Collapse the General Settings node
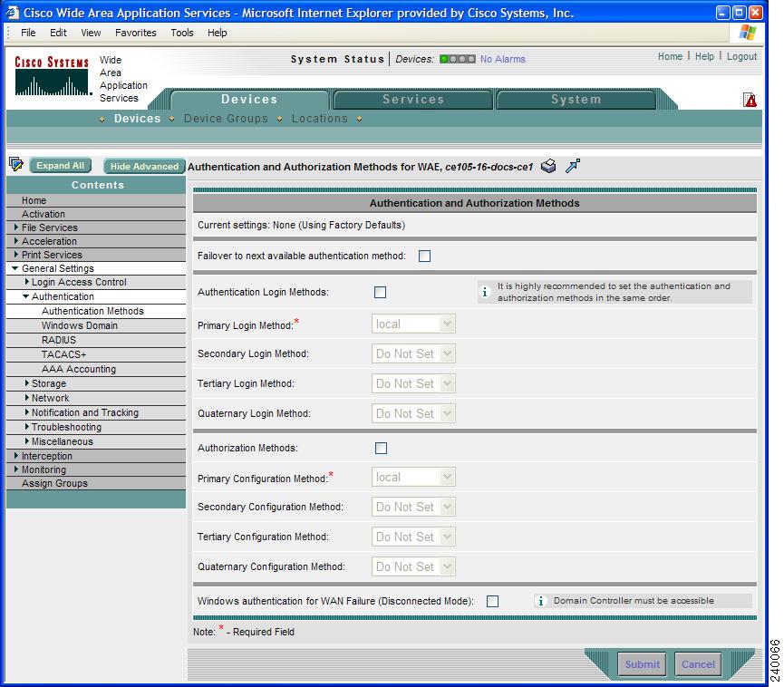Screen dimensions: 784x687 pyautogui.click(x=15, y=268)
